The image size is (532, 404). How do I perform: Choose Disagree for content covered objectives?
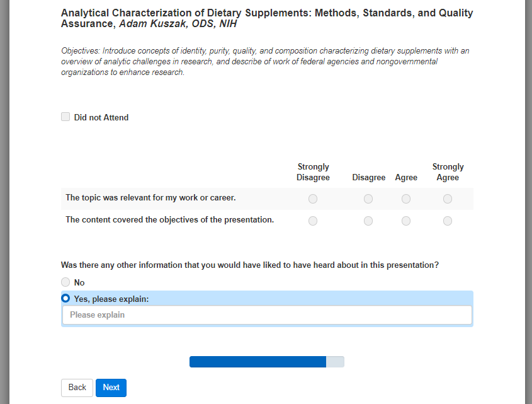point(368,221)
